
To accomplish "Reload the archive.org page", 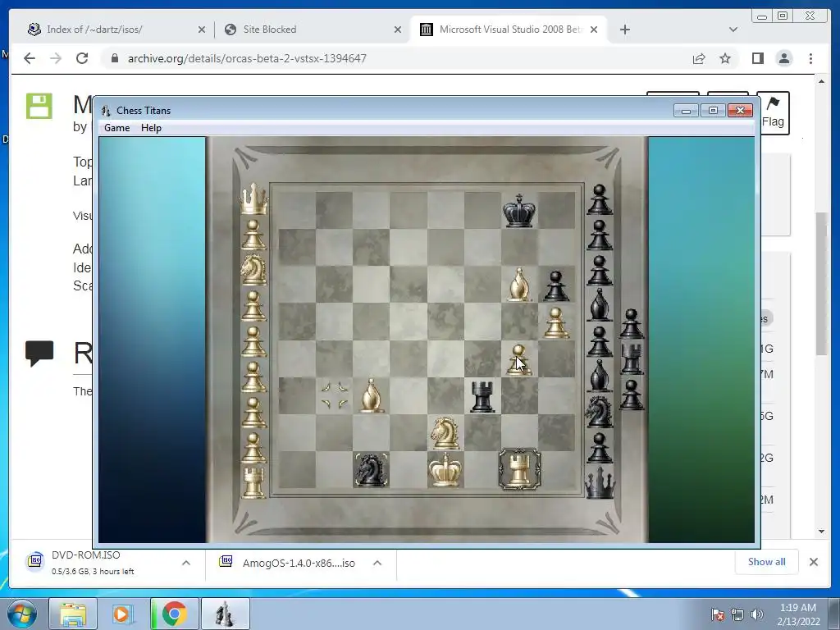I will pyautogui.click(x=82, y=58).
